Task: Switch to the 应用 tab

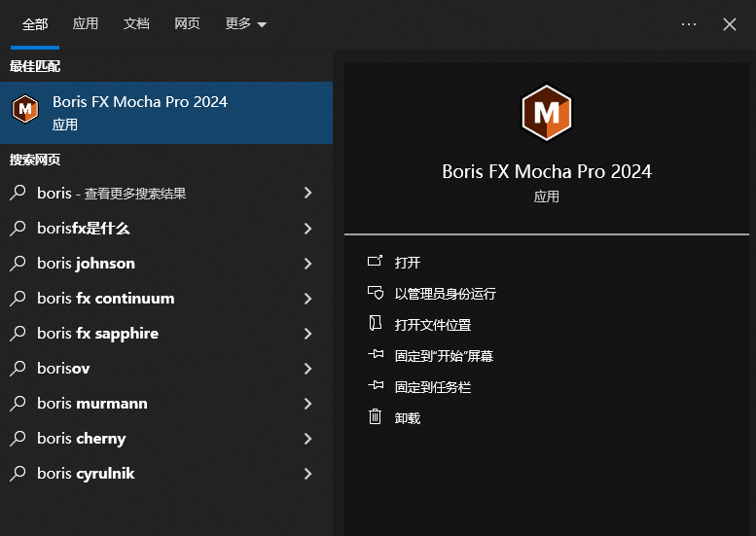Action: [86, 23]
